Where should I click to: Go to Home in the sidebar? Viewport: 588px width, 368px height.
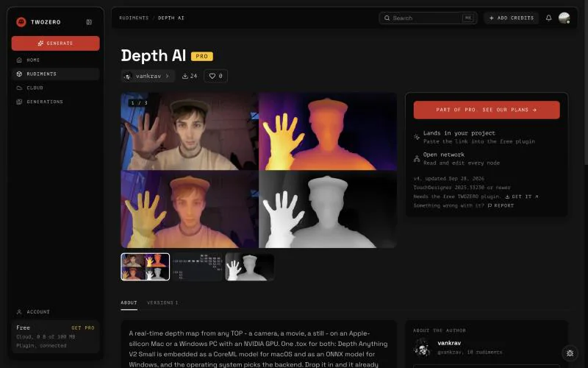(56, 60)
